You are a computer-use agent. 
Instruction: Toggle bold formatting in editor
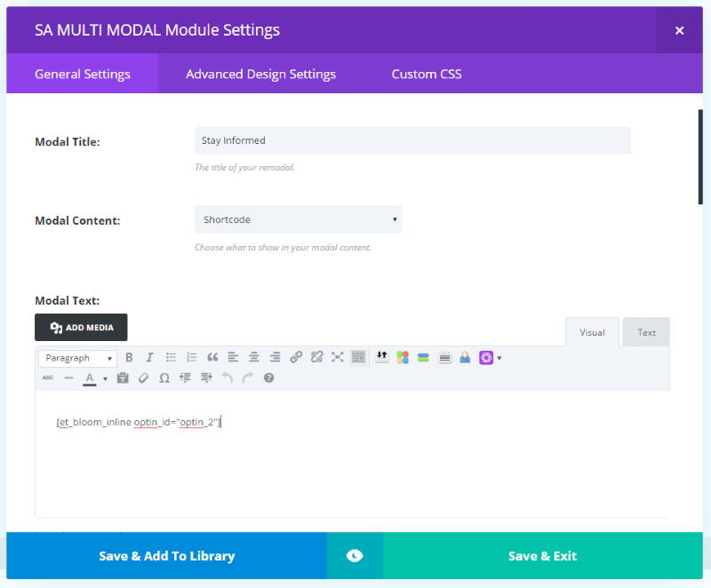point(129,357)
